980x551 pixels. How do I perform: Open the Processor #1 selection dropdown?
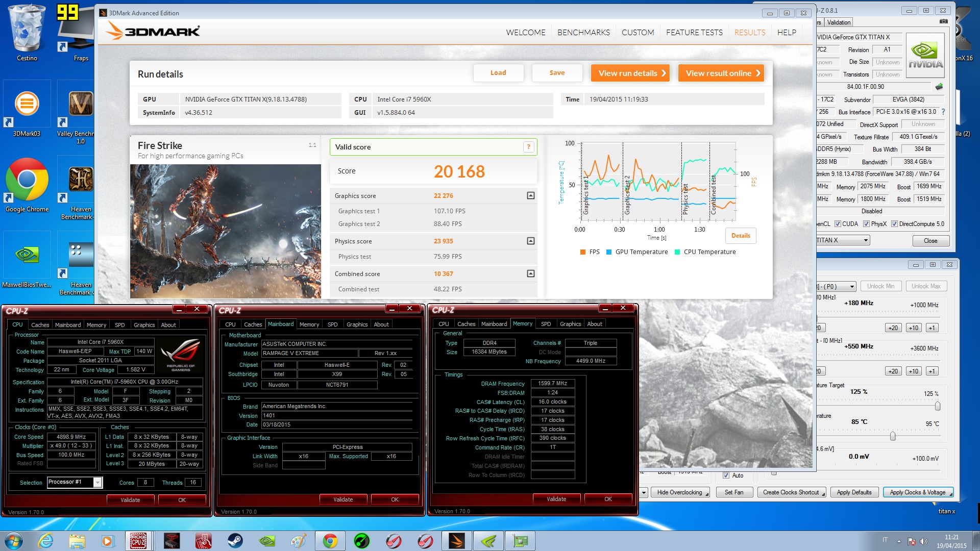97,482
